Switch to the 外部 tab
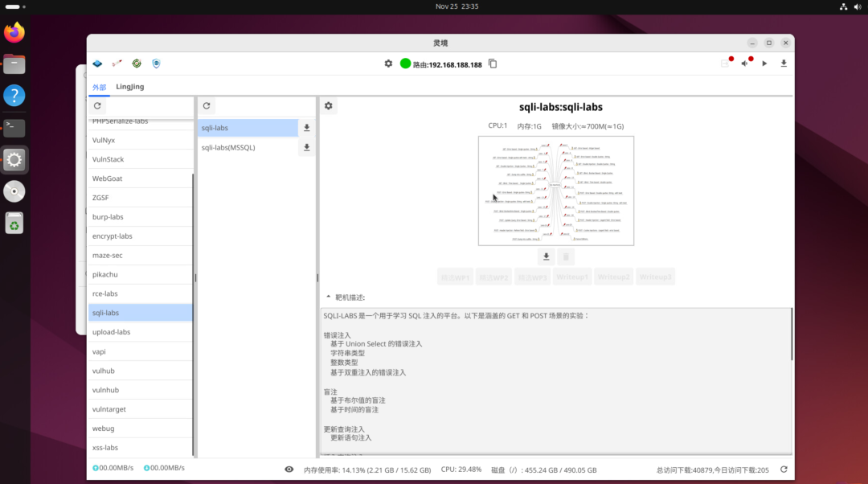 (x=99, y=87)
